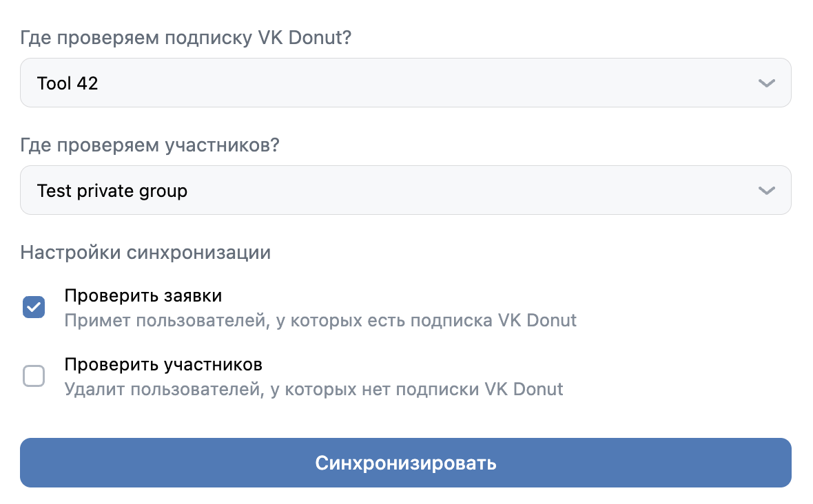The width and height of the screenshot is (813, 504).
Task: Click the 'Проверить участников' label
Action: pyautogui.click(x=163, y=365)
